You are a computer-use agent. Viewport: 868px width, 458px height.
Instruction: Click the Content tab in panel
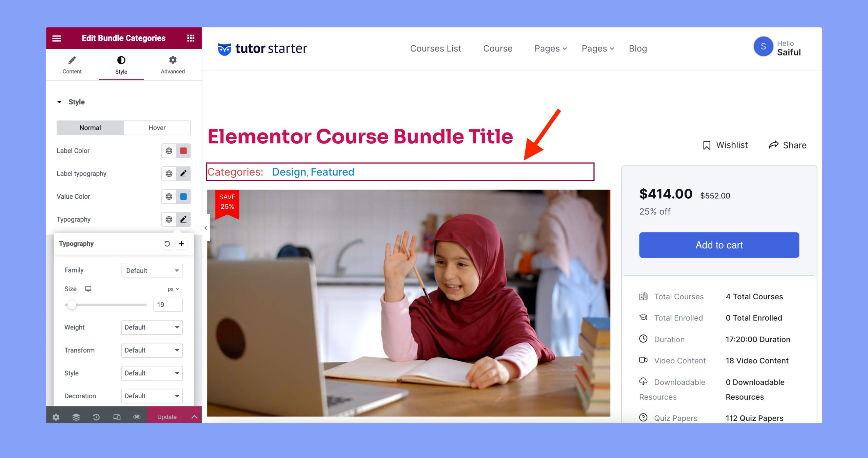pos(72,65)
